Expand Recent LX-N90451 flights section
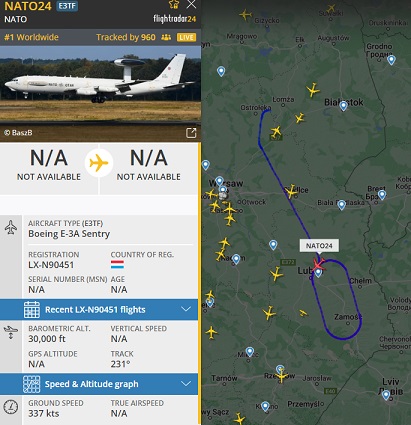The height and width of the screenshot is (425, 411). pos(99,310)
